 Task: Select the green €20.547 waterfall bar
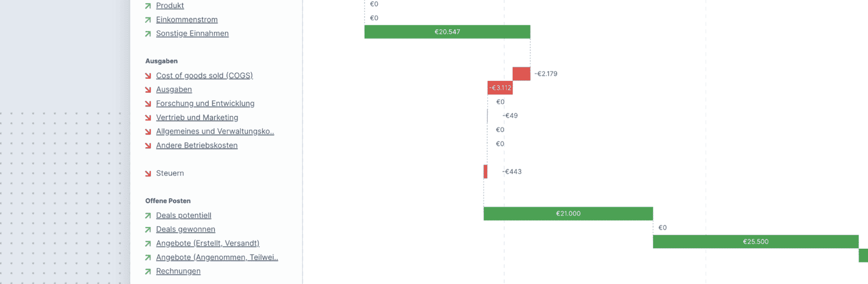[x=447, y=32]
